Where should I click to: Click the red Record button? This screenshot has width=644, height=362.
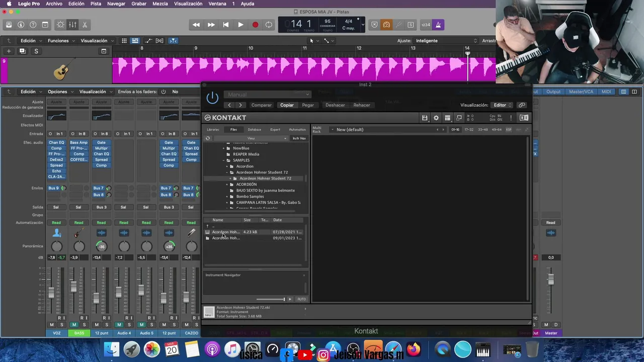click(x=255, y=25)
